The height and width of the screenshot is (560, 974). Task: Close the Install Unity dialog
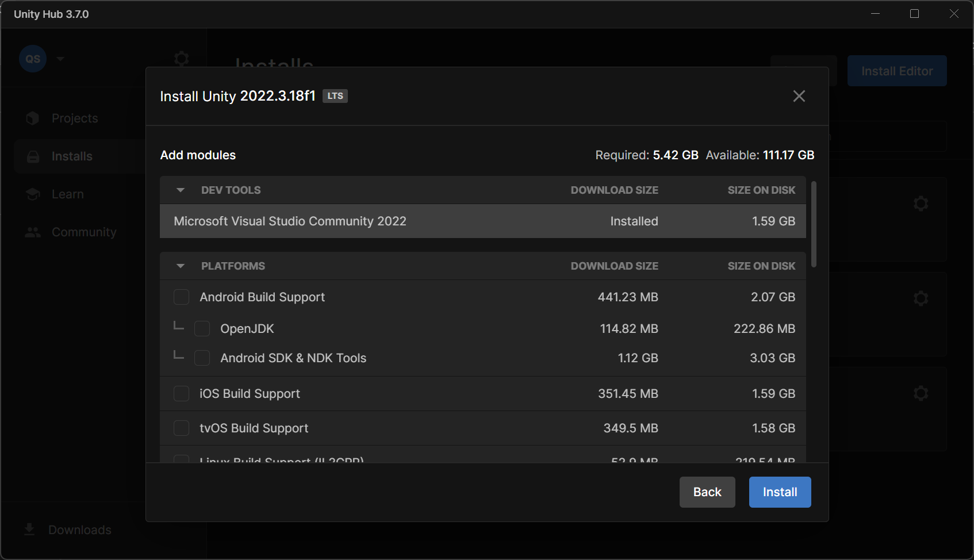pyautogui.click(x=799, y=96)
